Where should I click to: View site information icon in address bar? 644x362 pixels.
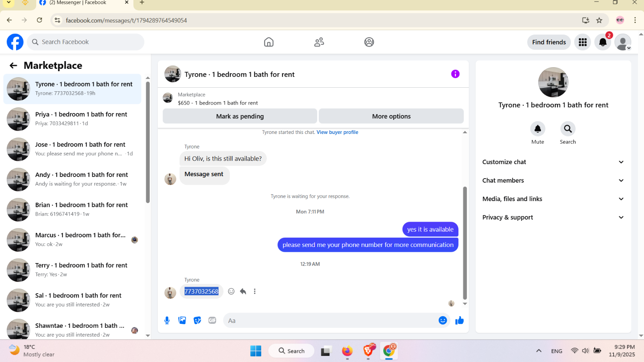coord(58,20)
